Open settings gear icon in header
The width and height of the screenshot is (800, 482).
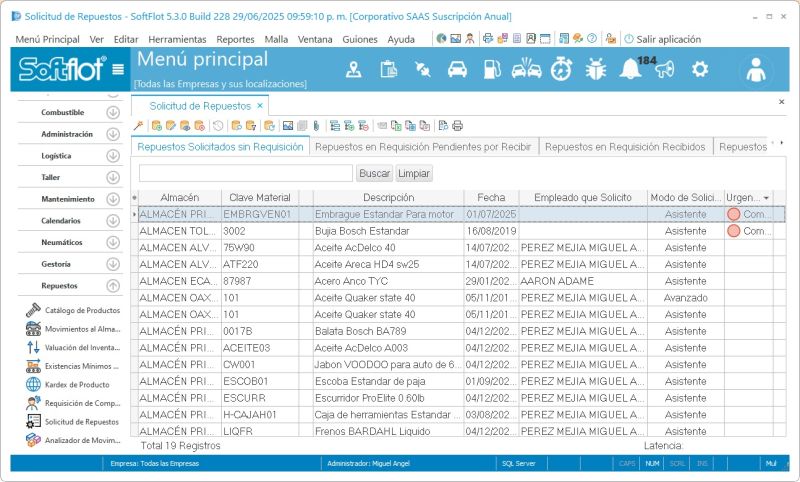coord(700,69)
